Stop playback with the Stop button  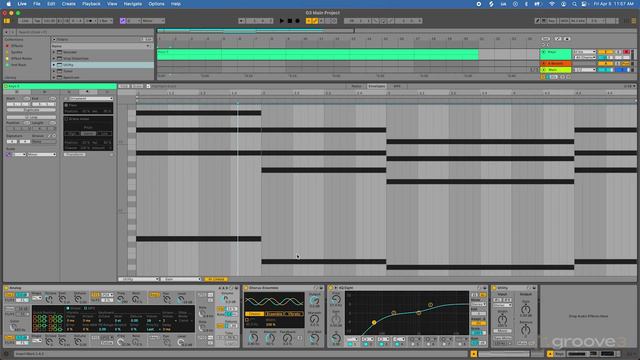pos(290,21)
